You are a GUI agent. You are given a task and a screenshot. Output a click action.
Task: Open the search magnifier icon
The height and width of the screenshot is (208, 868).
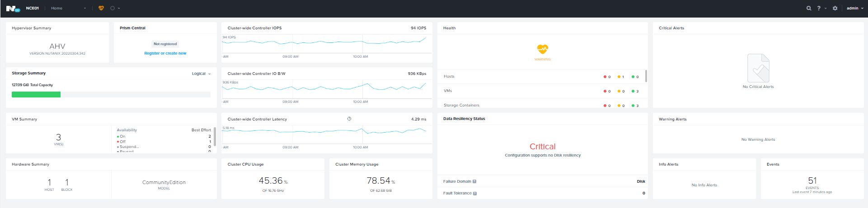tap(809, 8)
